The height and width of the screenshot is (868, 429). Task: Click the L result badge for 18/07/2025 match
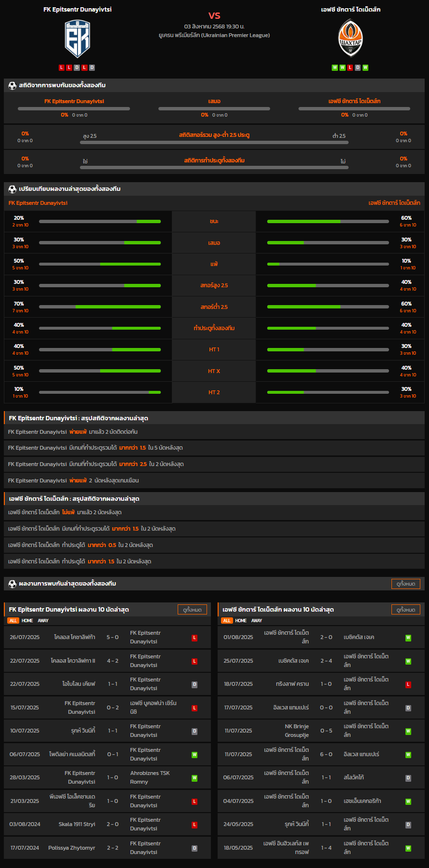point(408,684)
